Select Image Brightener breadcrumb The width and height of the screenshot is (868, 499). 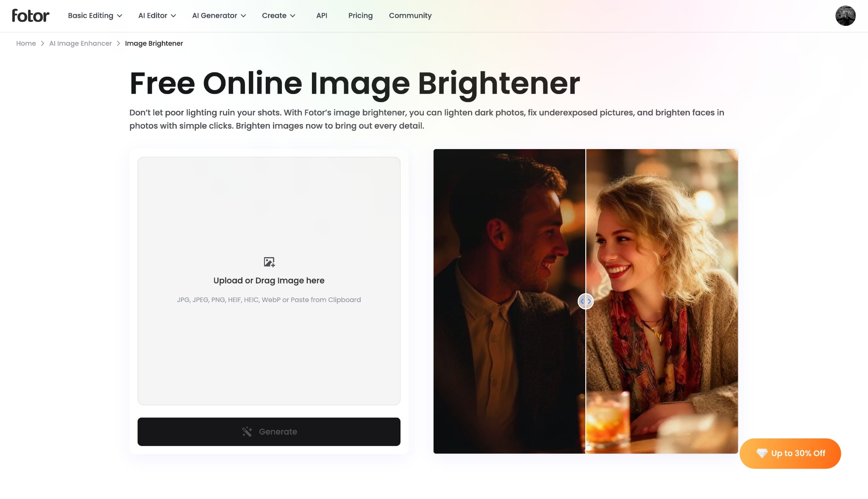[x=154, y=43]
